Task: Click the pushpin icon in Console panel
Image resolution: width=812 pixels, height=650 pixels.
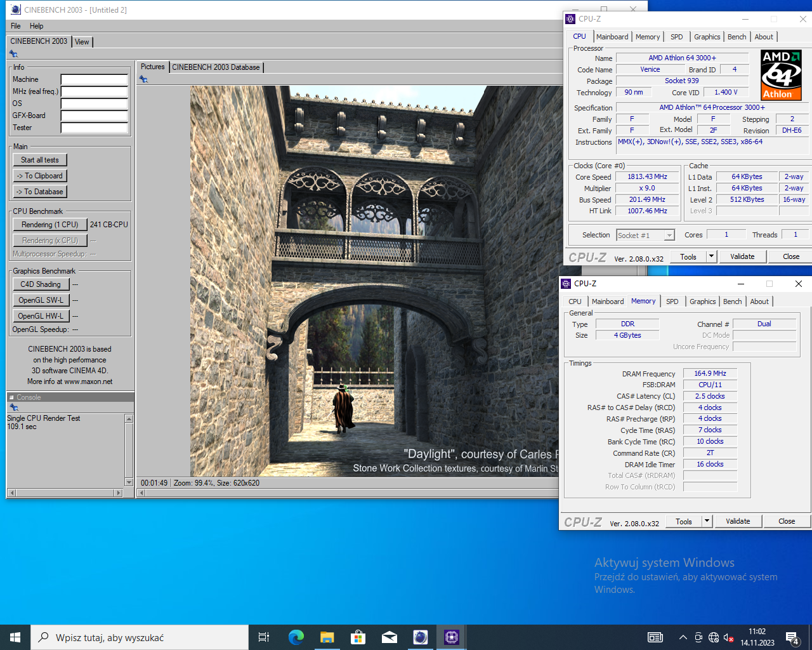Action: pos(13,408)
